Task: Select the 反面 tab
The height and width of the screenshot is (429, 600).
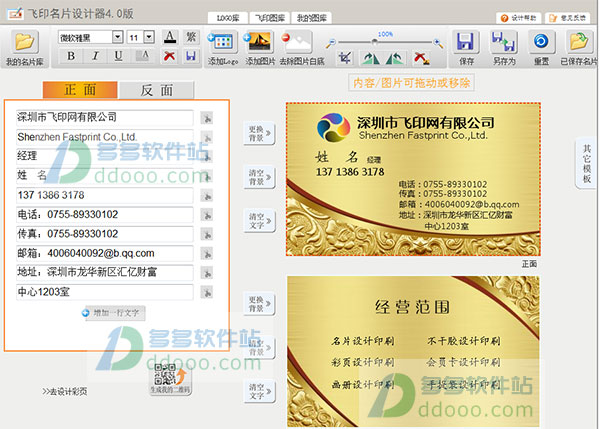Action: click(157, 90)
